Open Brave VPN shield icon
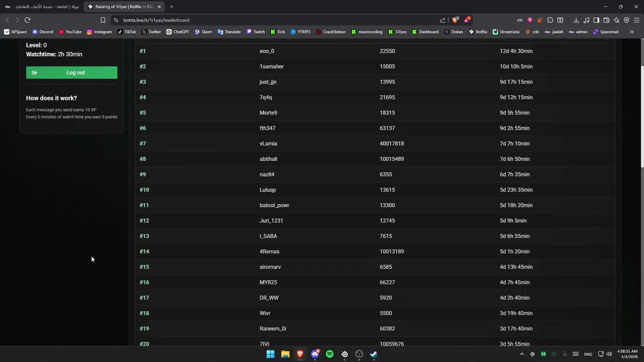Image resolution: width=644 pixels, height=362 pixels. click(x=626, y=20)
